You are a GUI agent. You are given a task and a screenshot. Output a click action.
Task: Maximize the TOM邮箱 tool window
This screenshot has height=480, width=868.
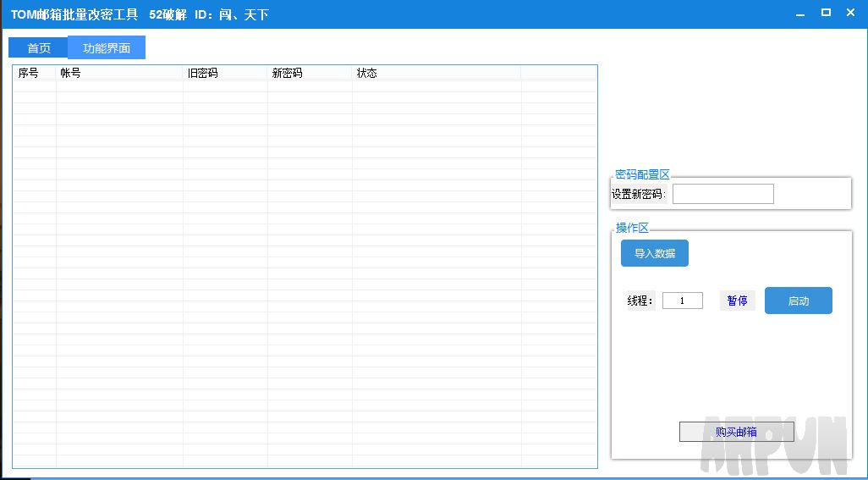[x=826, y=13]
